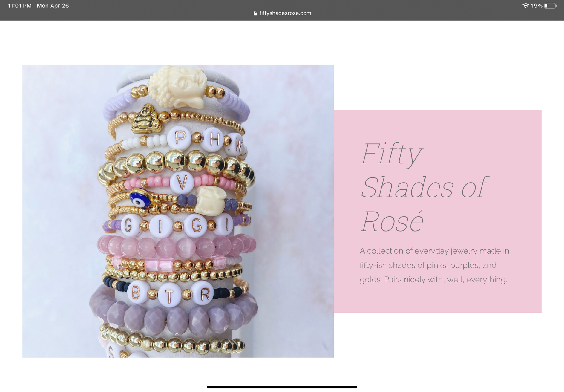Tap the home indicator bar at bottom
The height and width of the screenshot is (392, 564).
coord(282,387)
